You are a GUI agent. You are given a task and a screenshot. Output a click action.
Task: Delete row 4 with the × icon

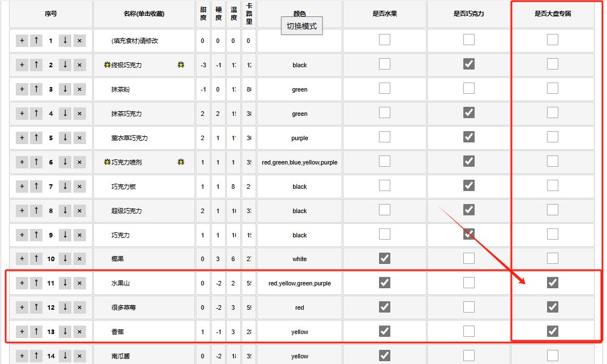tap(80, 114)
